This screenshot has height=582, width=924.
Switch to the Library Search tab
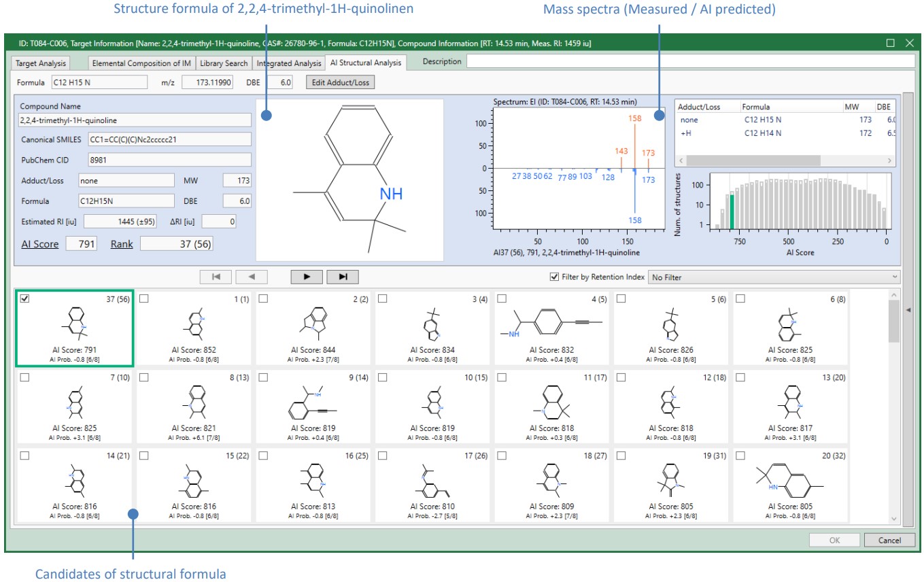click(223, 63)
